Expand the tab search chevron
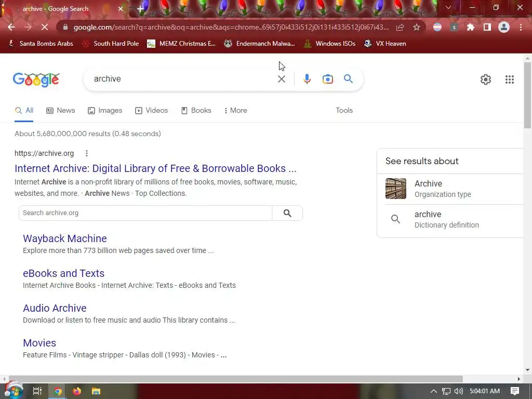 [448, 7]
